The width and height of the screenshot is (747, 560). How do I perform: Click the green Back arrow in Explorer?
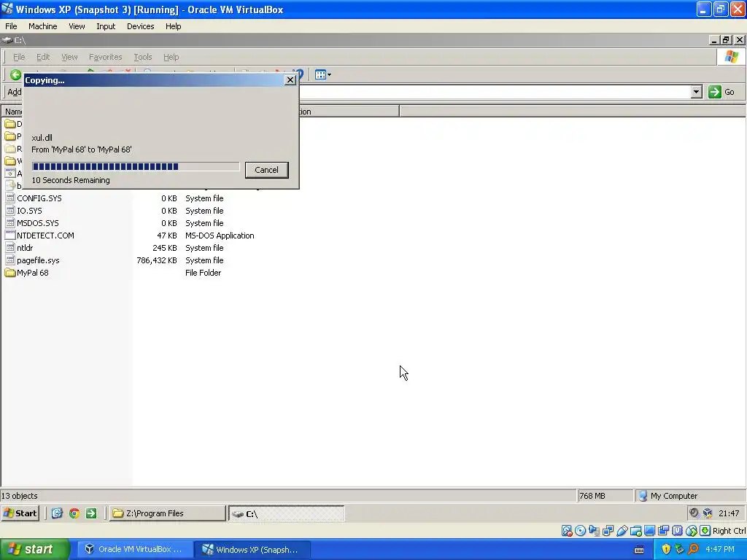[15, 75]
